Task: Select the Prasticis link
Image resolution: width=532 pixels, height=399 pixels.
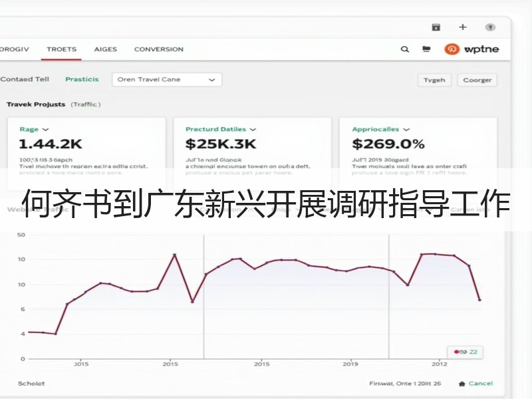Action: click(x=82, y=79)
